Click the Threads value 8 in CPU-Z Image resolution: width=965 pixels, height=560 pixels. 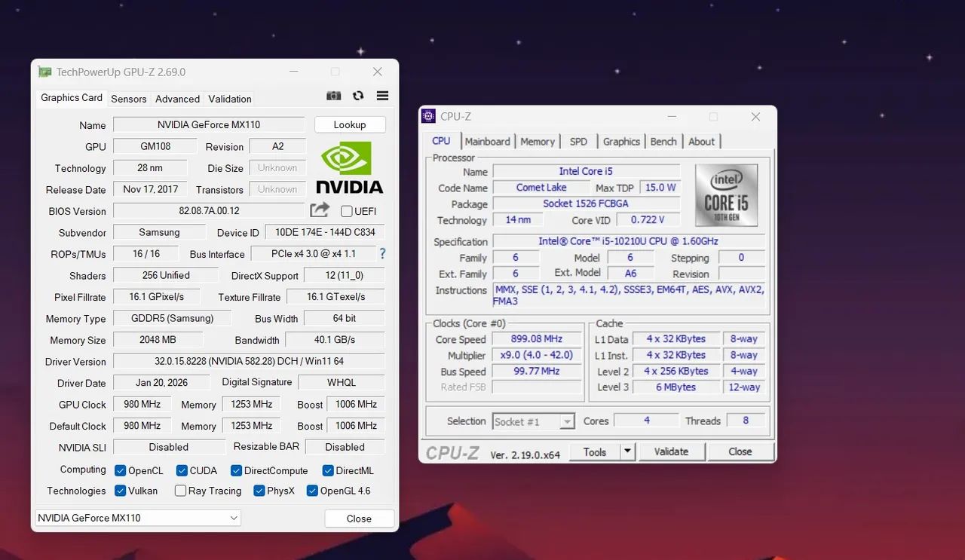(x=746, y=421)
